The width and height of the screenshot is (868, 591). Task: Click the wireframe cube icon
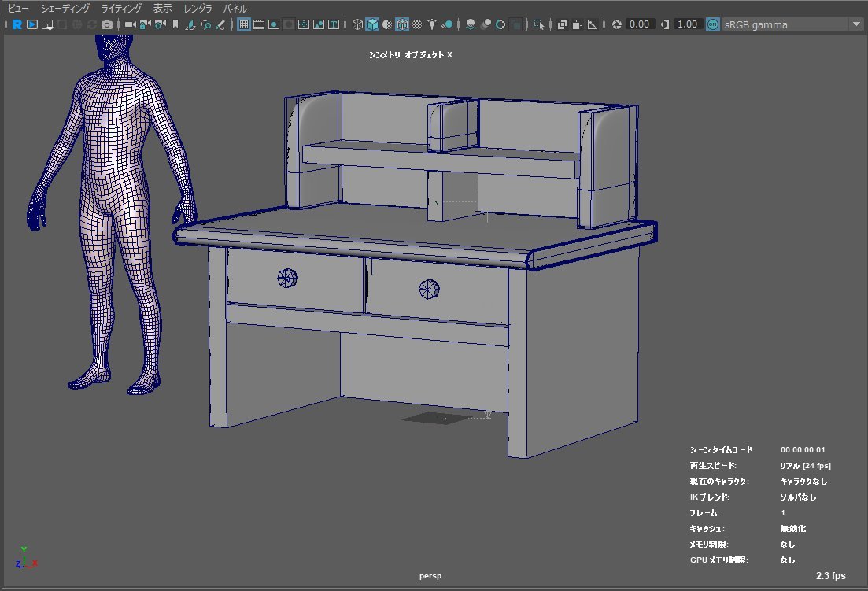[357, 24]
